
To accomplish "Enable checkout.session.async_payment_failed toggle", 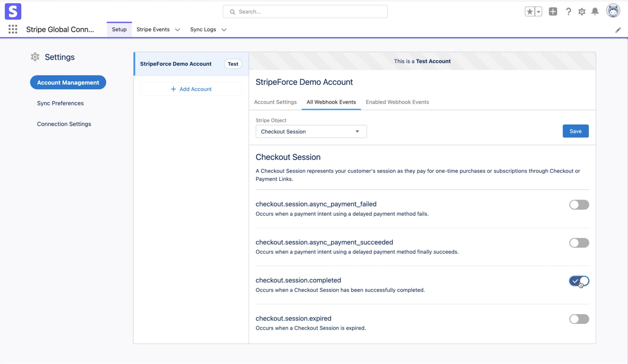I will (x=579, y=205).
